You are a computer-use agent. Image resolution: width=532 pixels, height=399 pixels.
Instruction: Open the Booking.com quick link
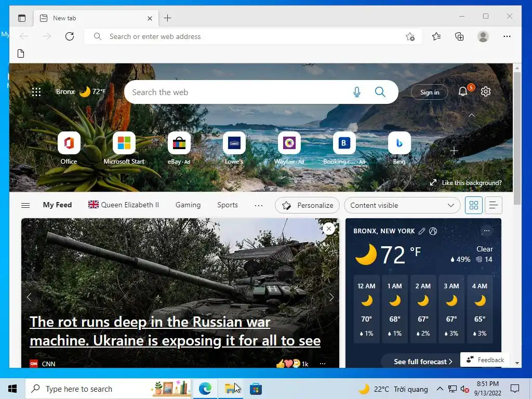tap(344, 148)
